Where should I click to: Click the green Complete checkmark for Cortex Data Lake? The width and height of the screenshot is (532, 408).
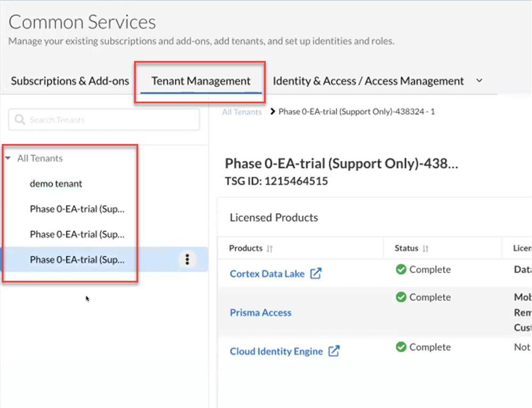tap(401, 270)
